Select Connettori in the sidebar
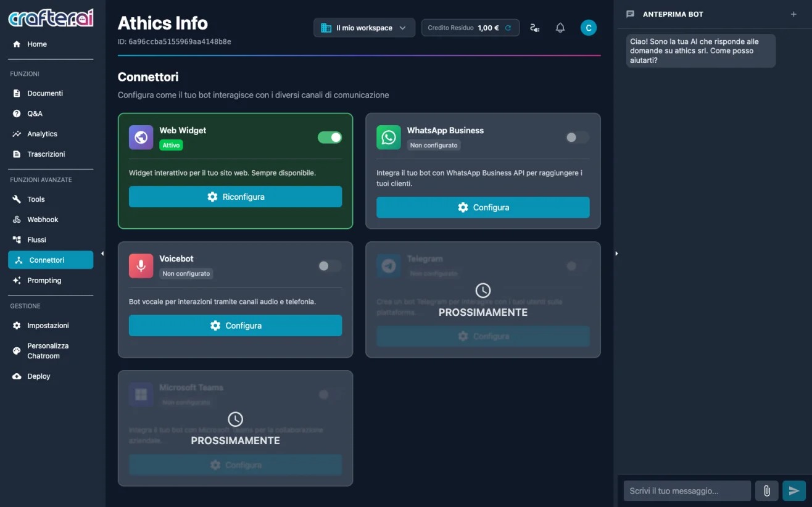Screen dimensions: 812x507 (51, 260)
